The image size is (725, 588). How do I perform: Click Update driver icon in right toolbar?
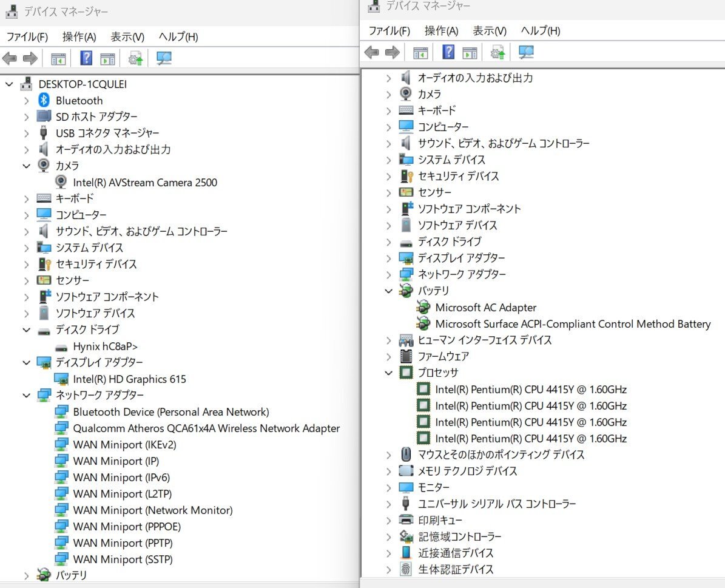point(497,52)
